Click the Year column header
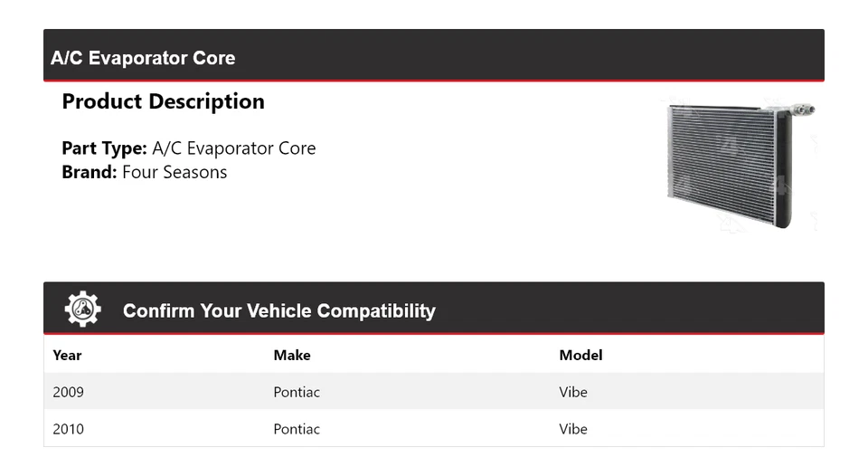Screen dimensions: 868x476 [67, 355]
